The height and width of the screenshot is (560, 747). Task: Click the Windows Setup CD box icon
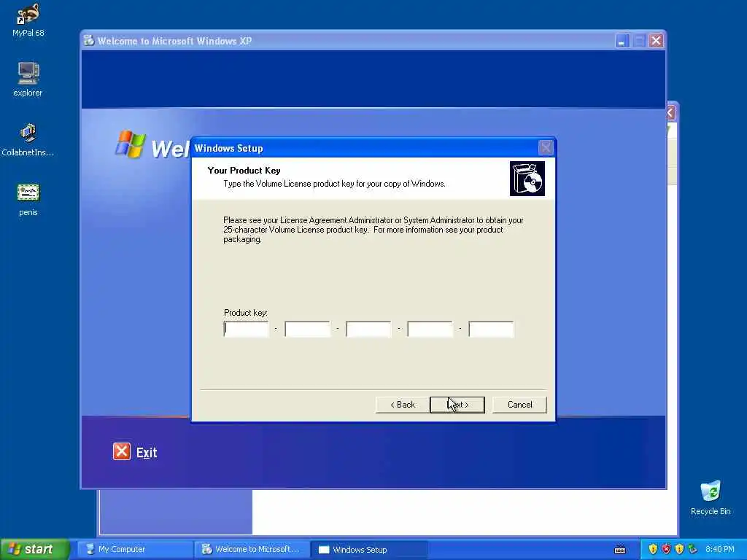(x=527, y=179)
